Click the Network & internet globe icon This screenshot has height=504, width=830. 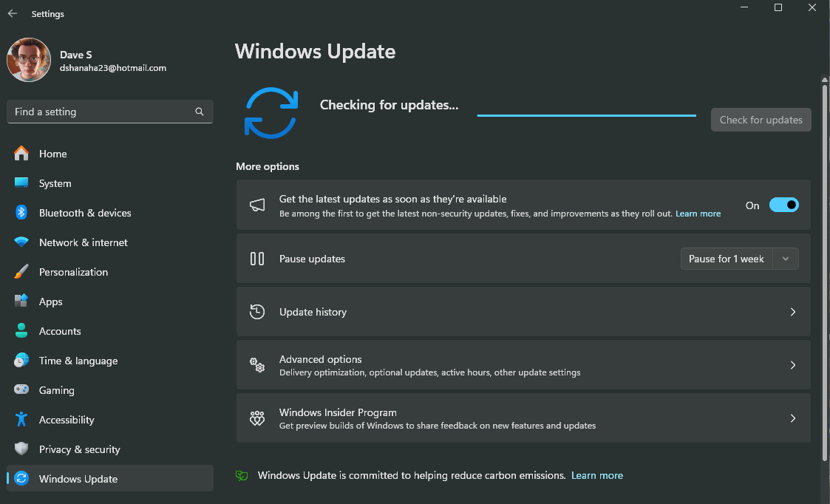(21, 242)
